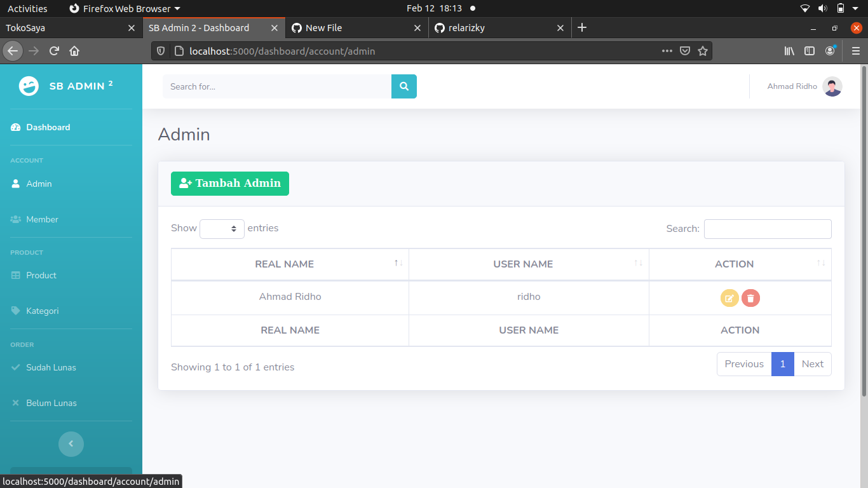The image size is (868, 488).
Task: Close the relarizky tab
Action: pos(560,28)
